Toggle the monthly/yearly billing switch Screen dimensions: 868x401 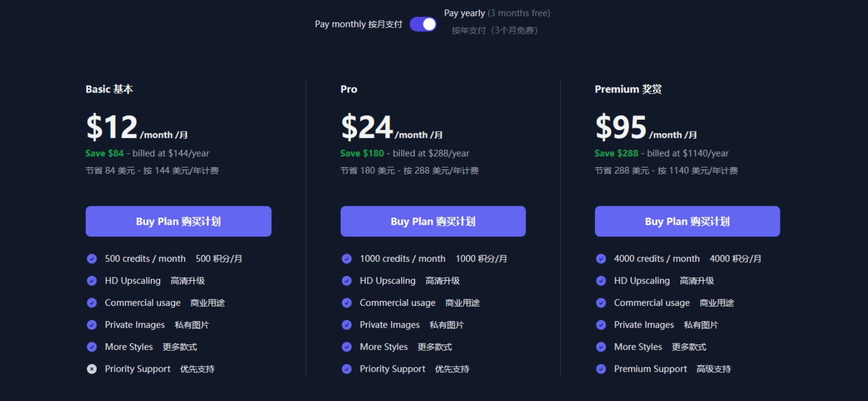click(423, 24)
